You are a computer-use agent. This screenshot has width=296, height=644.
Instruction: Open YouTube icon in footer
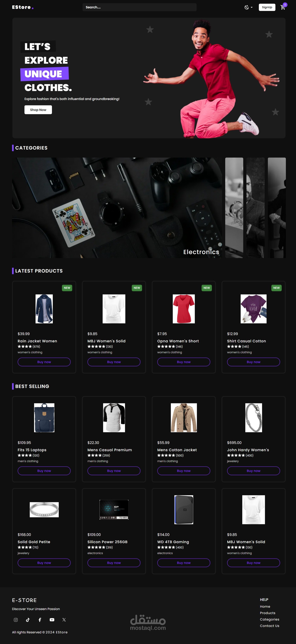[x=52, y=620]
